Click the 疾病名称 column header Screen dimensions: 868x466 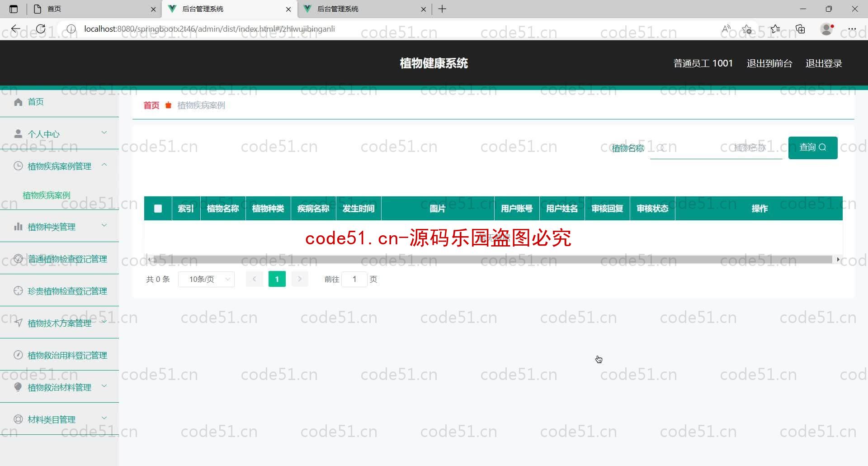coord(313,209)
